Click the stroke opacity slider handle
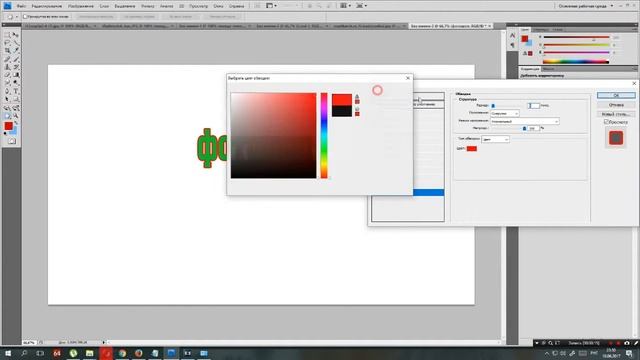640x360 pixels. pyautogui.click(x=524, y=129)
